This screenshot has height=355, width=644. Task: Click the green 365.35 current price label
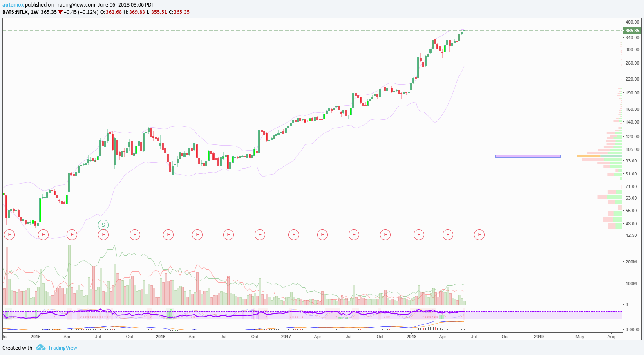click(x=632, y=31)
